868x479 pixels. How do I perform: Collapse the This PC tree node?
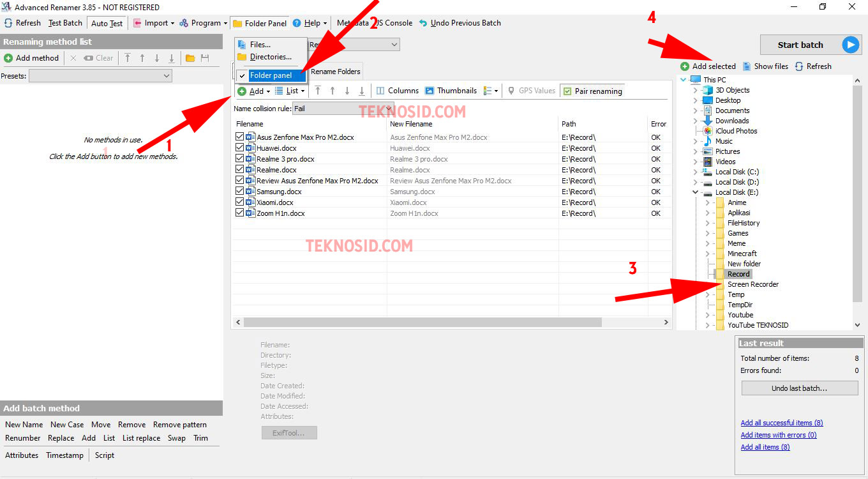click(x=684, y=80)
